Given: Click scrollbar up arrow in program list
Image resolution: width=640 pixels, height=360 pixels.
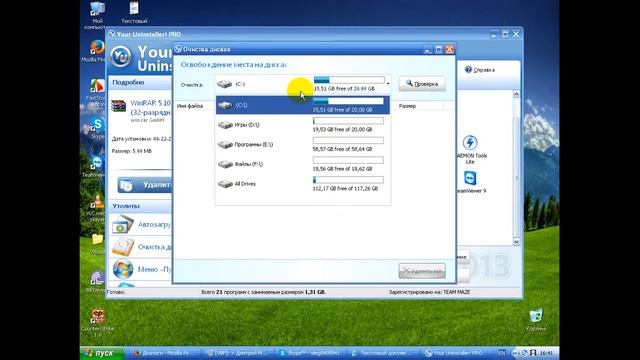Looking at the screenshot, I should click(x=516, y=94).
